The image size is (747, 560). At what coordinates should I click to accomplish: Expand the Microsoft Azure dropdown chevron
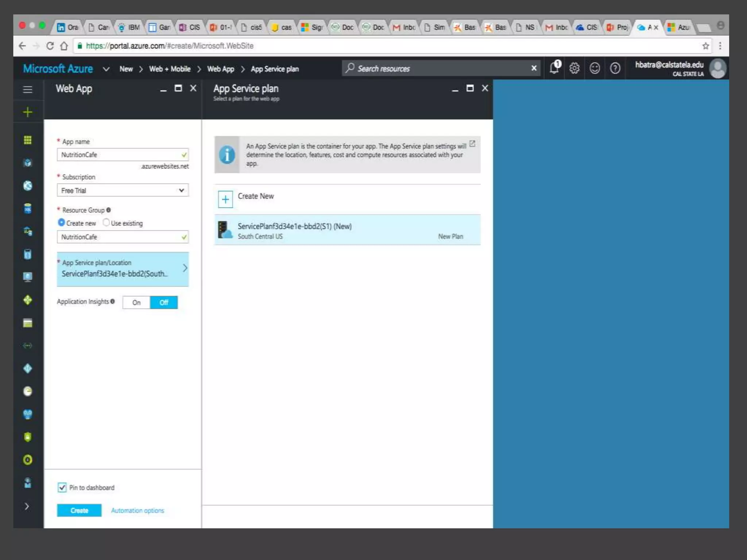(106, 69)
